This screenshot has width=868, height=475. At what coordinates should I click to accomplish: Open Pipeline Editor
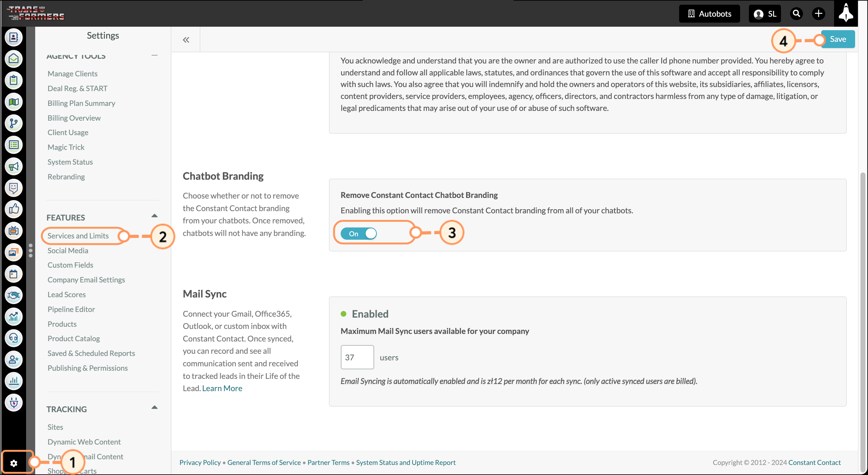coord(71,309)
